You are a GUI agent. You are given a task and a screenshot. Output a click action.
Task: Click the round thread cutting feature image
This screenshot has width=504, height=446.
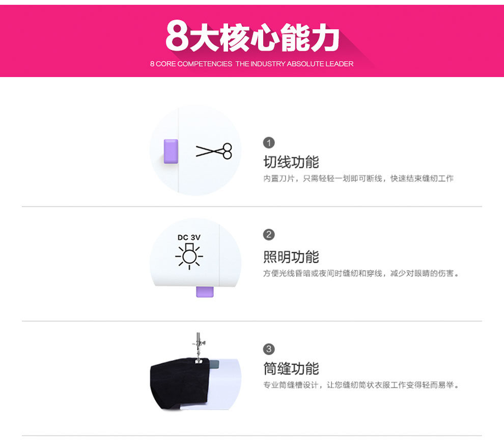click(x=195, y=150)
